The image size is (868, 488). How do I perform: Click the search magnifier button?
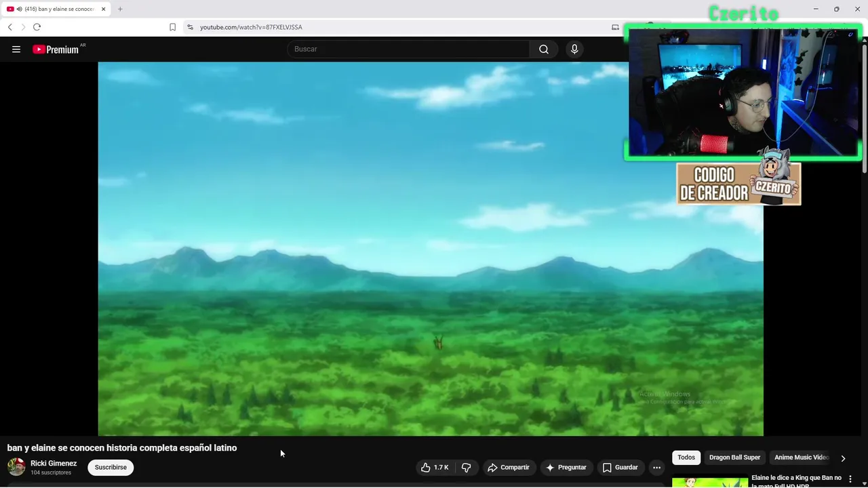(544, 49)
